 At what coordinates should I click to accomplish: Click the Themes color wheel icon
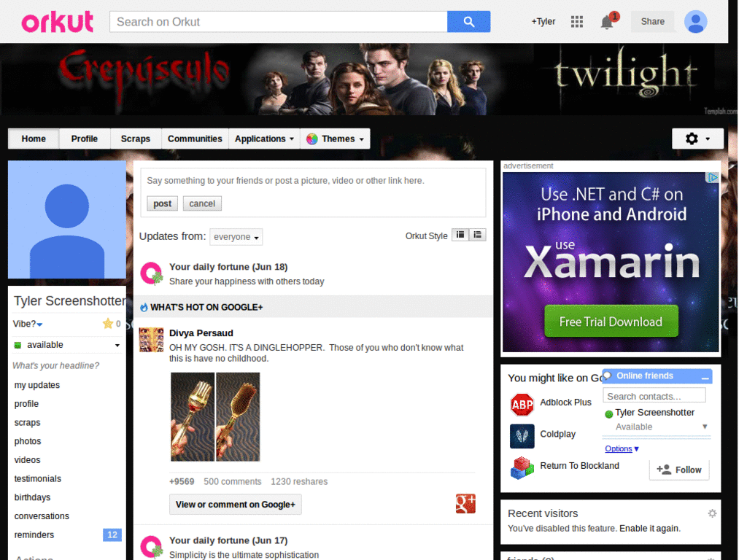click(312, 139)
